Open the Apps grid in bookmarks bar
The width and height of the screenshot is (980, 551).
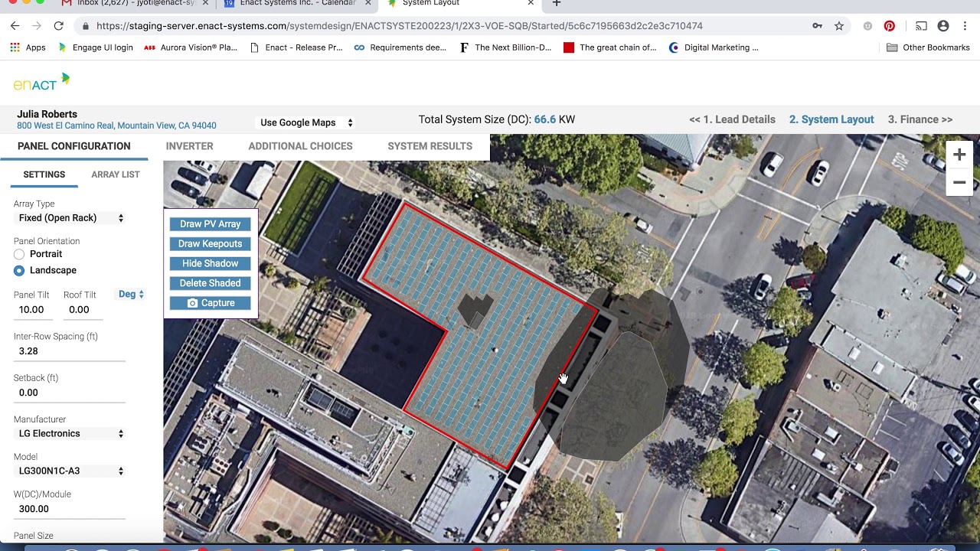coord(28,47)
